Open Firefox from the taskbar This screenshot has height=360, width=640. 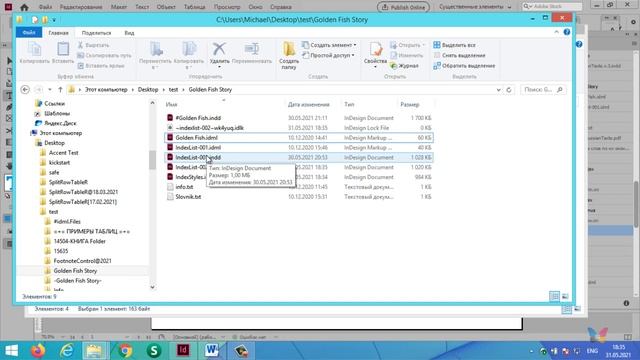point(38,351)
